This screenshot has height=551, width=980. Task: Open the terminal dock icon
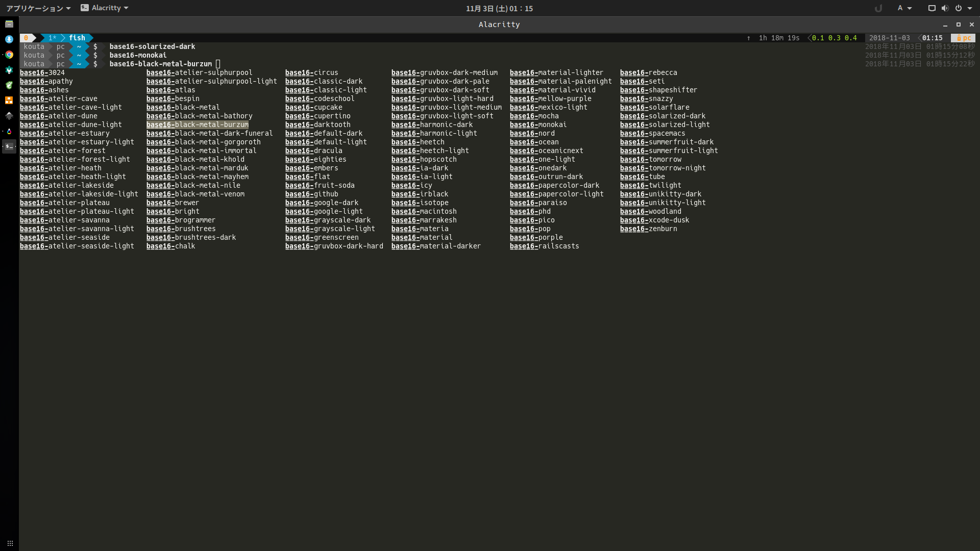(x=9, y=146)
